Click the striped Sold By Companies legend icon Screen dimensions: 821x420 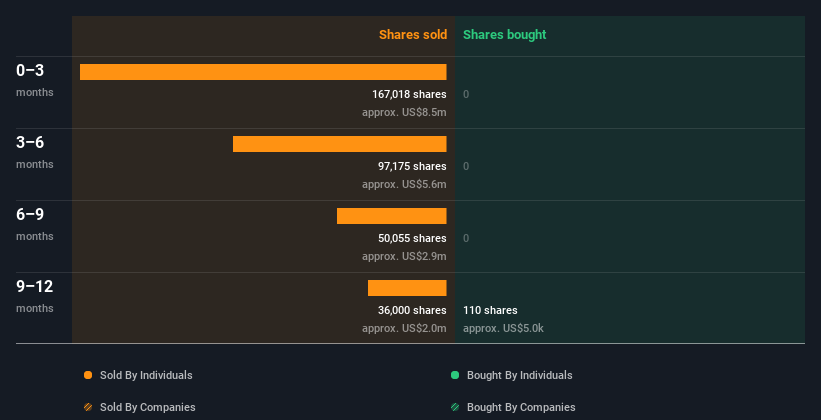pyautogui.click(x=88, y=407)
